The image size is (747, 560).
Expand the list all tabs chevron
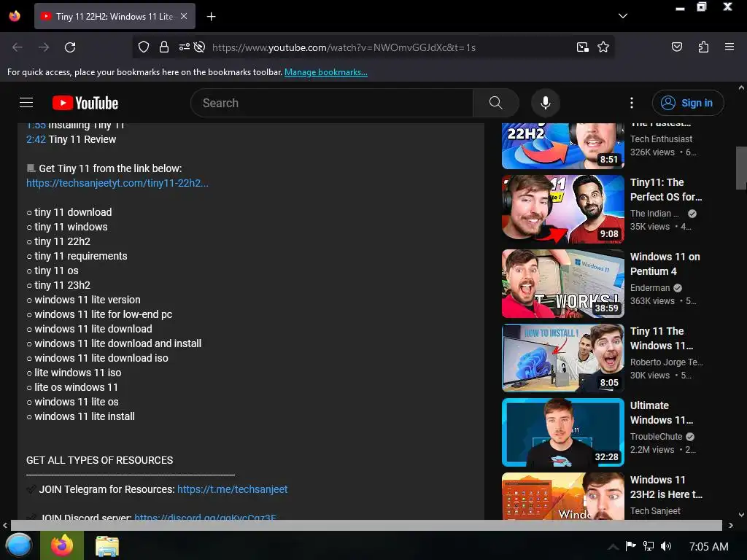[x=623, y=16]
